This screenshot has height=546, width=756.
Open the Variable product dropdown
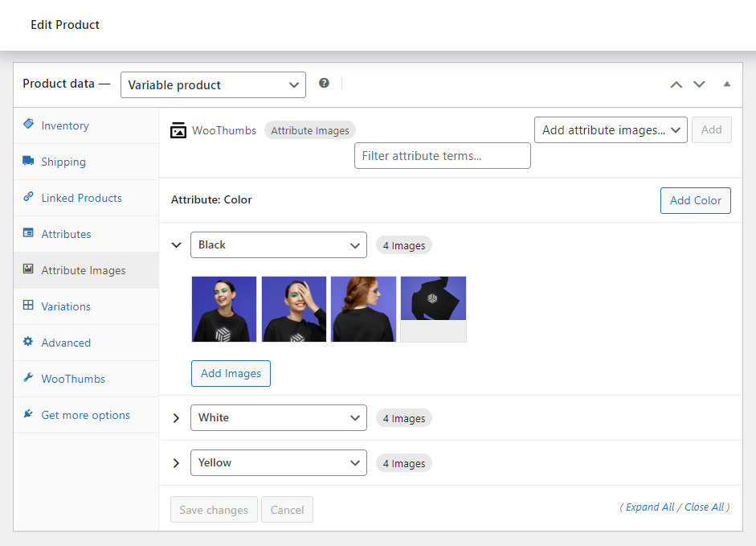coord(213,84)
